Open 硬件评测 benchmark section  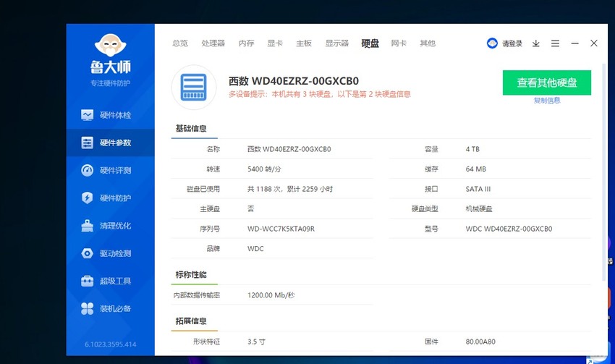pyautogui.click(x=111, y=170)
